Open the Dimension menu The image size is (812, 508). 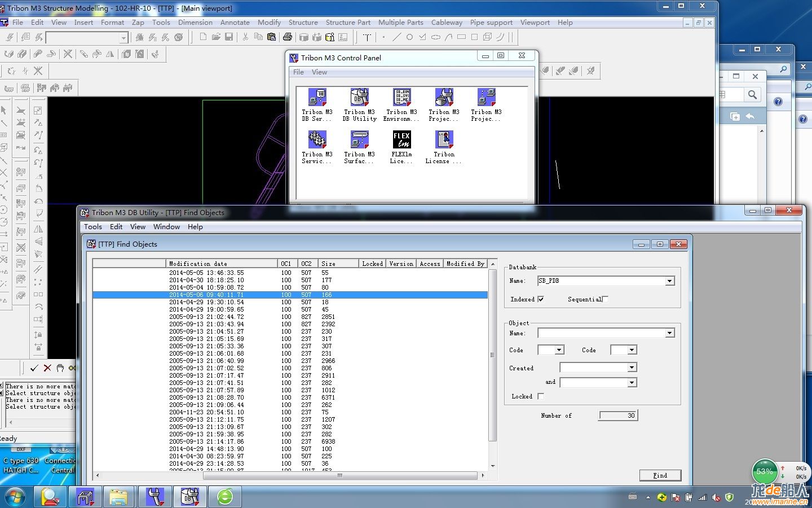click(x=195, y=23)
